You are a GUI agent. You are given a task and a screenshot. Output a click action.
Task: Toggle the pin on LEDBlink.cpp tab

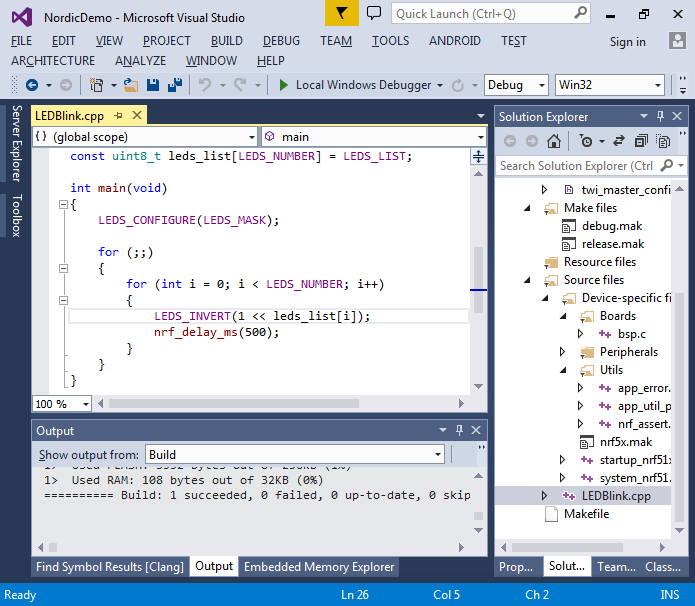pyautogui.click(x=118, y=116)
